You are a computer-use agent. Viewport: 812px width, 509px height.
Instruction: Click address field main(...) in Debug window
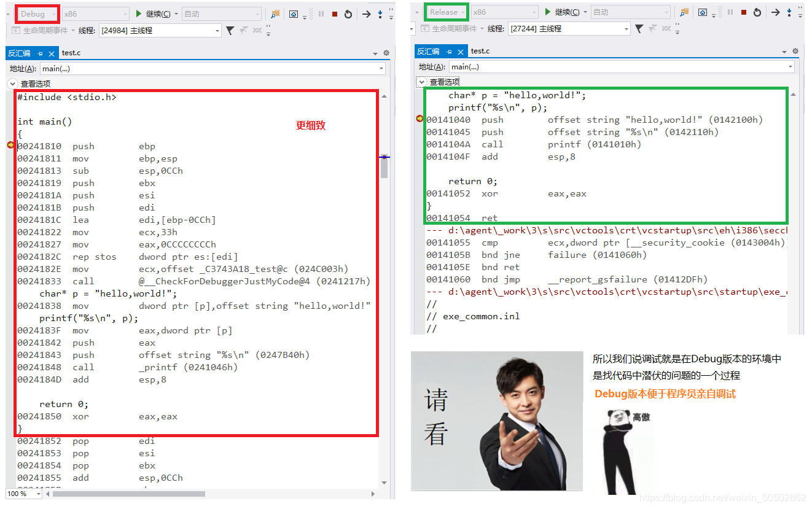pyautogui.click(x=212, y=69)
